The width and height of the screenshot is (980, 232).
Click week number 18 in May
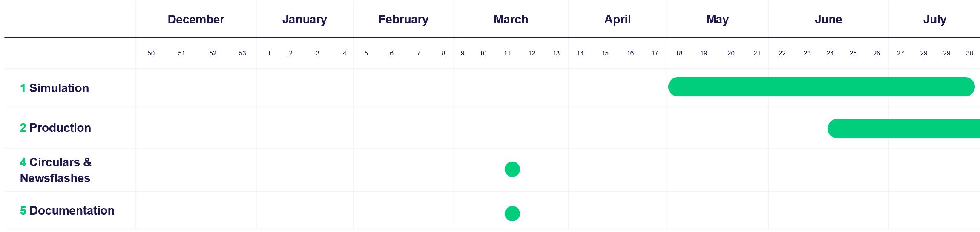pyautogui.click(x=679, y=53)
